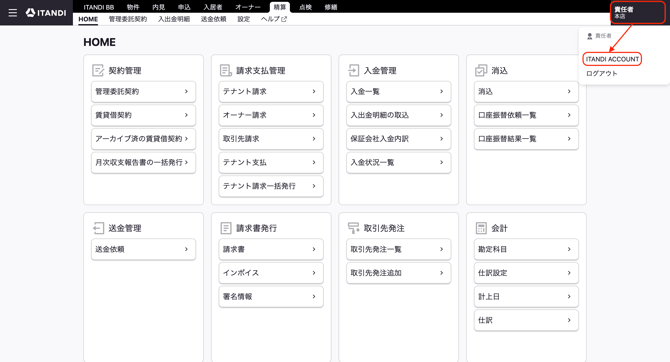Screen dimensions: 670x362
Task: Open the hamburger menu icon
Action: (x=13, y=13)
